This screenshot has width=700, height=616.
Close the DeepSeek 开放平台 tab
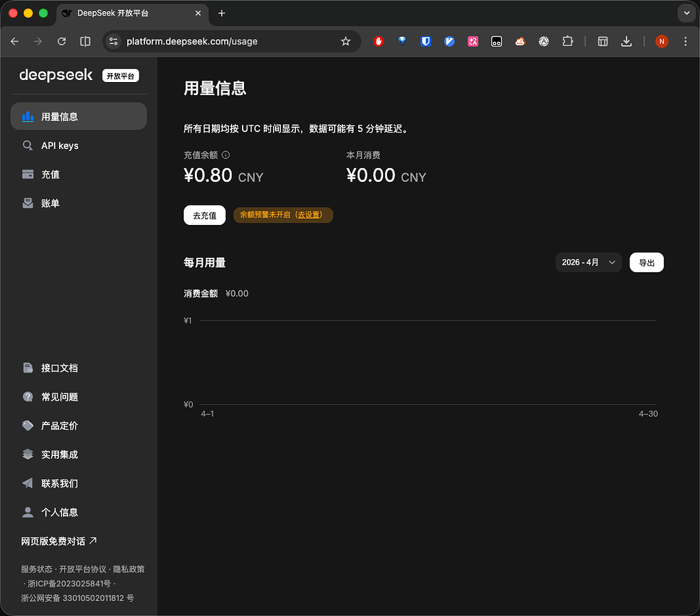pyautogui.click(x=198, y=14)
